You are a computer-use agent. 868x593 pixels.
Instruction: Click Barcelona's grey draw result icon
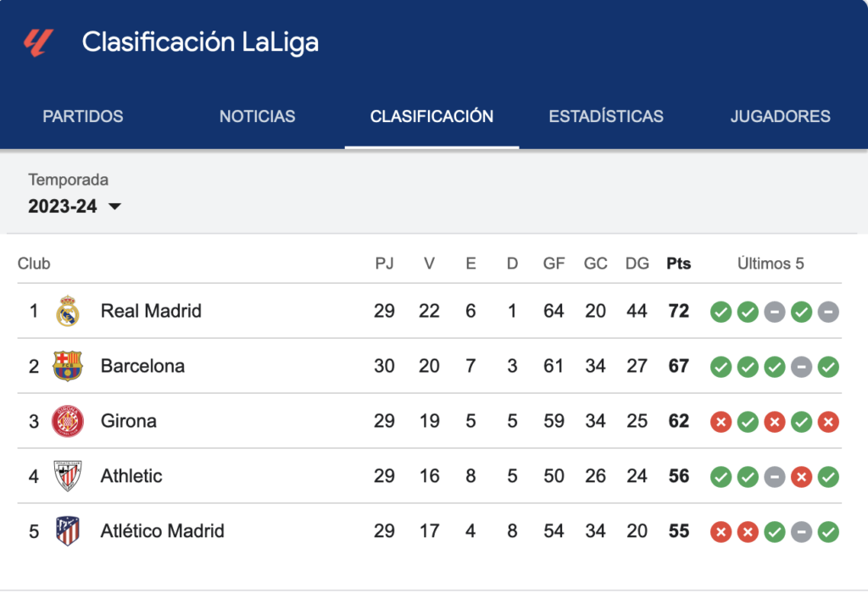(x=801, y=367)
